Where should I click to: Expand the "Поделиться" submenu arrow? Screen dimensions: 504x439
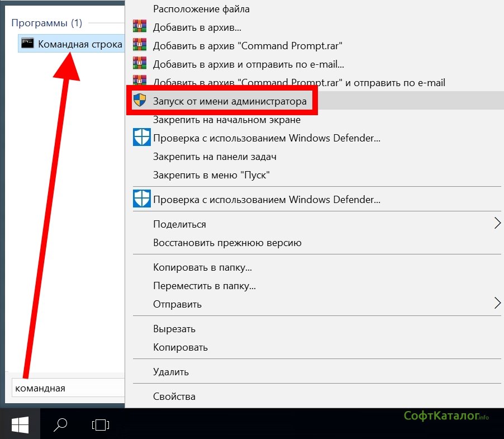click(x=497, y=224)
